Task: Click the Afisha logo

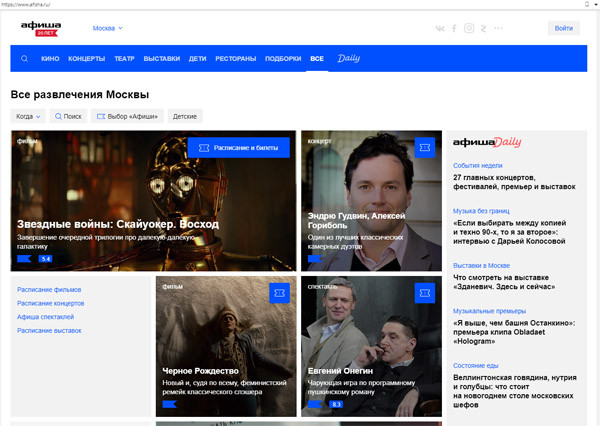Action: 41,28
